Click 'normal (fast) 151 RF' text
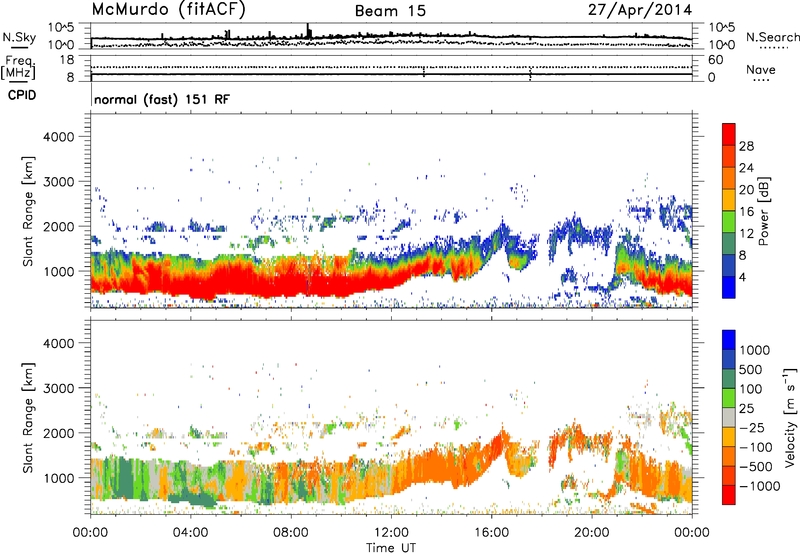Screen dimensions: 800x554 coord(162,99)
